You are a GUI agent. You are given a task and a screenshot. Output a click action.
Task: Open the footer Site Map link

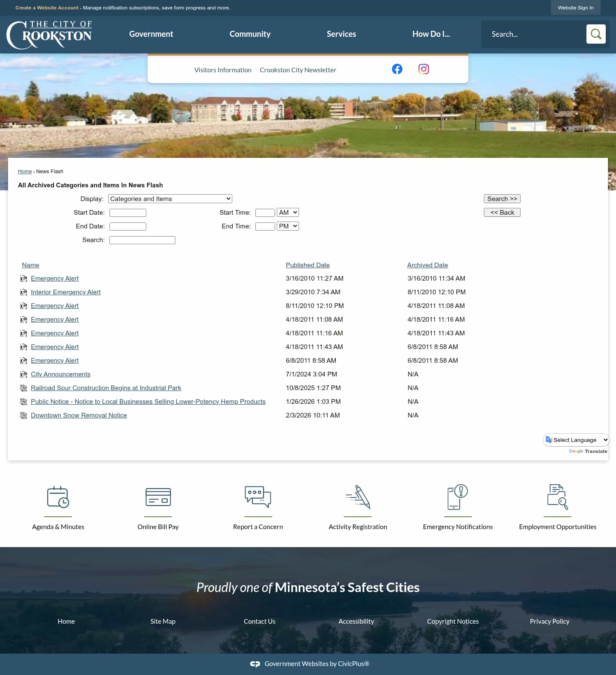coord(163,621)
